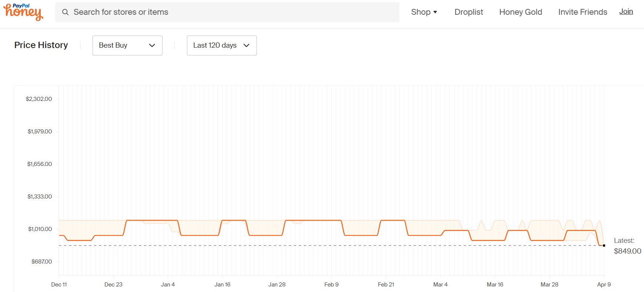Viewport: 644px width, 292px height.
Task: Click the Join link
Action: 626,11
